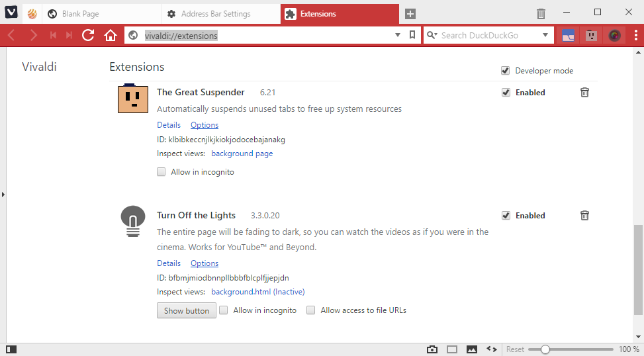Reset the page zoom level
The width and height of the screenshot is (644, 356).
515,349
